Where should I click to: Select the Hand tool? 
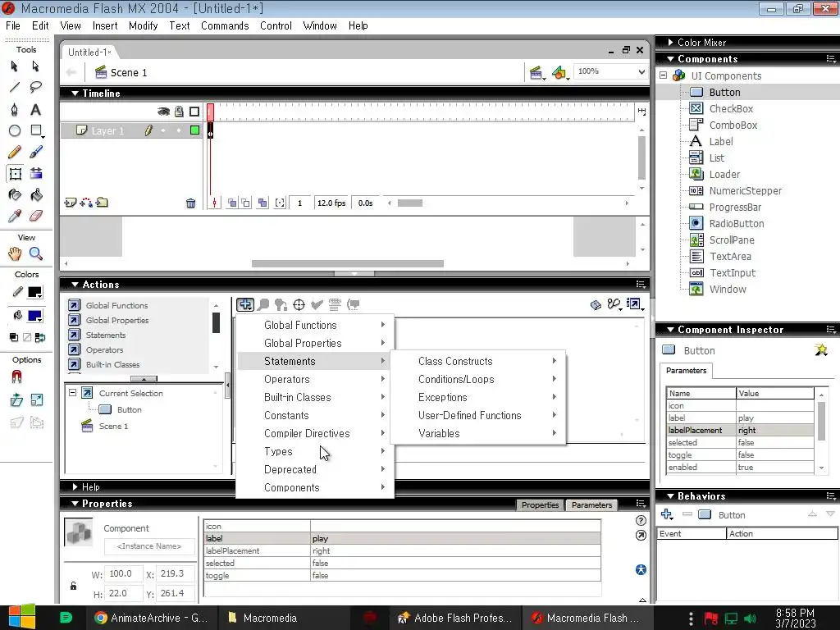tap(15, 253)
